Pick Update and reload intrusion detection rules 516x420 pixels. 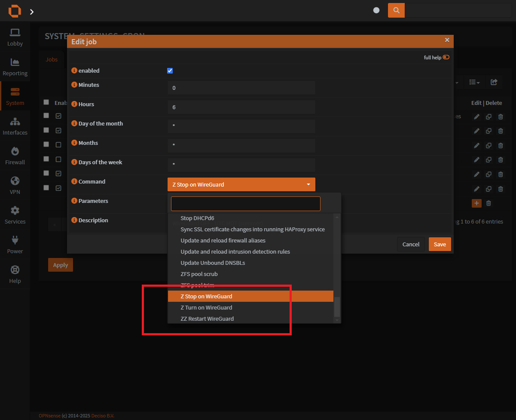[x=250, y=251]
